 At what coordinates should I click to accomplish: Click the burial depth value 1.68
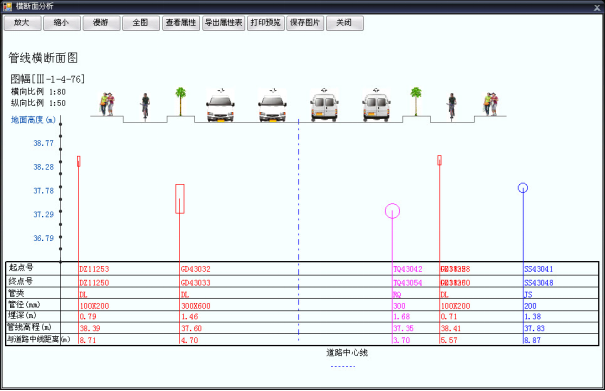tap(402, 317)
